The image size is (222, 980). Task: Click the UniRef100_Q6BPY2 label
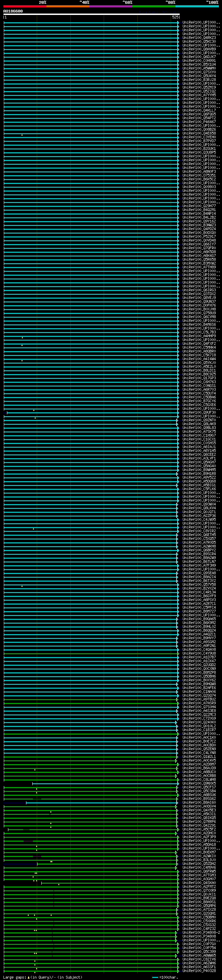[x=199, y=550]
